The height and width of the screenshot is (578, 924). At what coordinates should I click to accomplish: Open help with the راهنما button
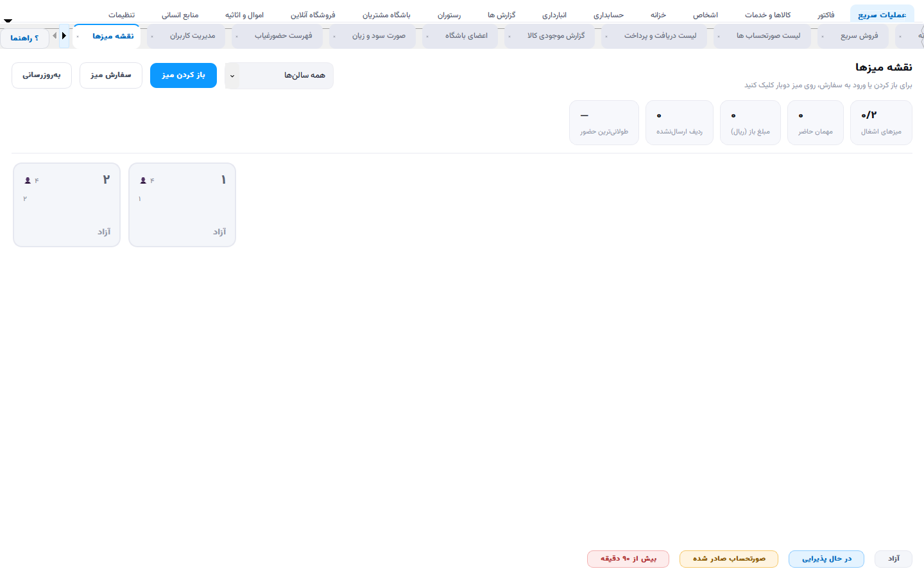[x=24, y=38]
